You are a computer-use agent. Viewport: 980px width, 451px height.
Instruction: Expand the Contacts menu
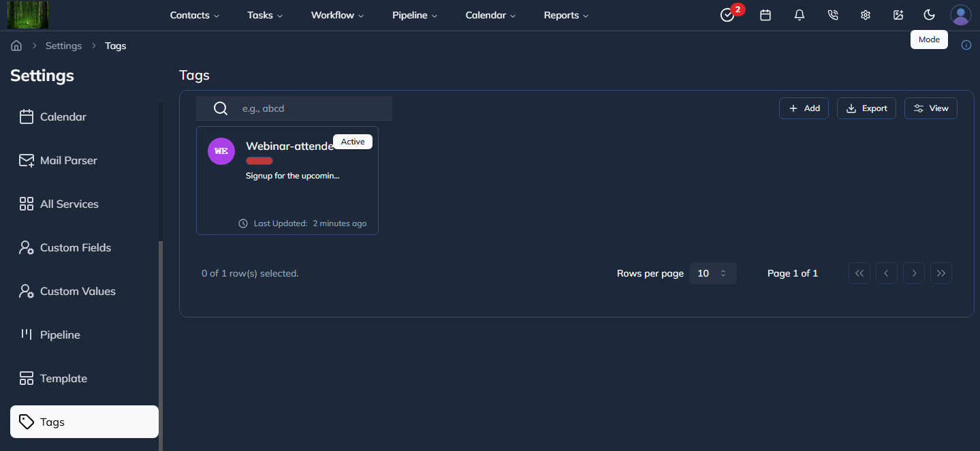pos(194,15)
